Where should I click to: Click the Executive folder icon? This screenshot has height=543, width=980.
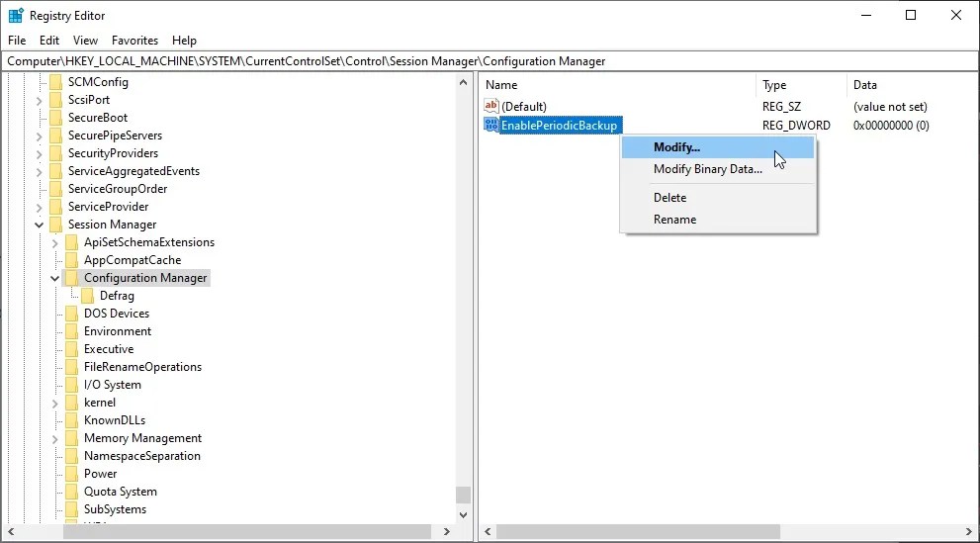[72, 349]
